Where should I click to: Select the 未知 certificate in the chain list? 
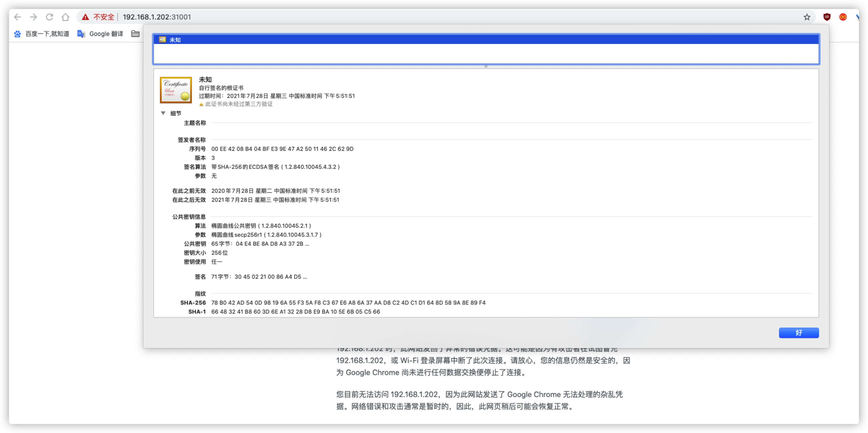[175, 40]
